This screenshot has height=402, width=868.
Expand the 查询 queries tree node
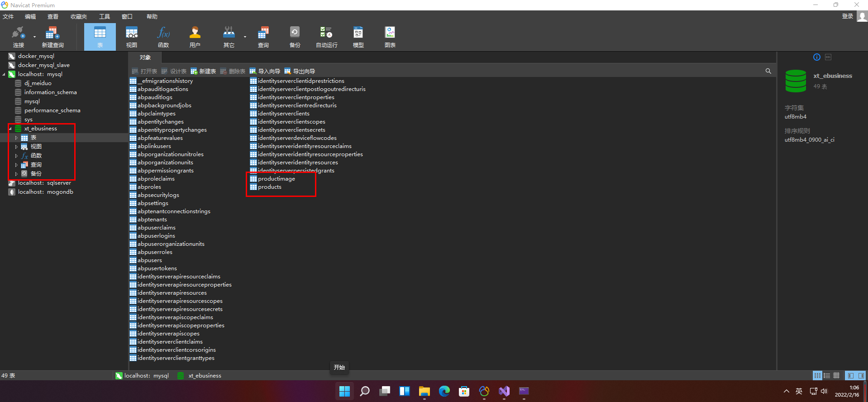point(17,165)
